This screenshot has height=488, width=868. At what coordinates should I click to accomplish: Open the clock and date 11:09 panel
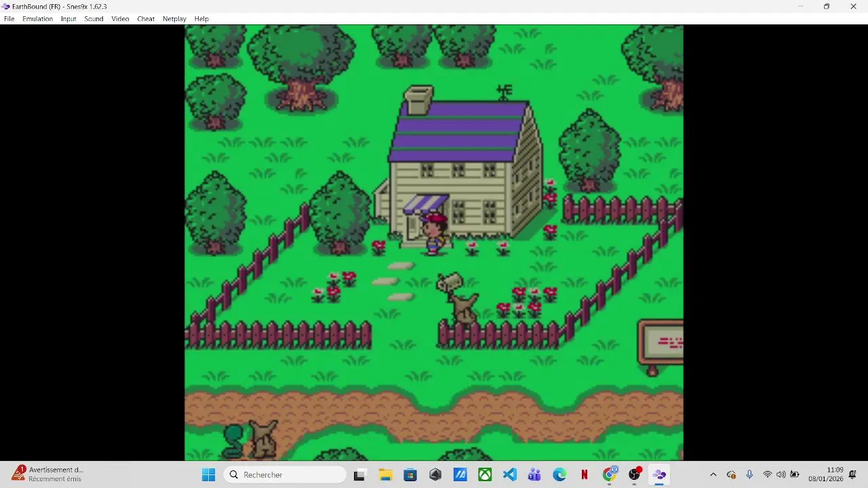825,474
